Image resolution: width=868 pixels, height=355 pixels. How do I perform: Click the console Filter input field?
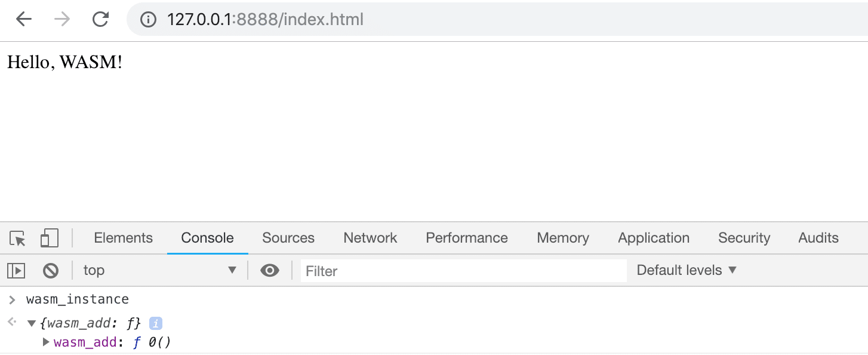pyautogui.click(x=463, y=271)
